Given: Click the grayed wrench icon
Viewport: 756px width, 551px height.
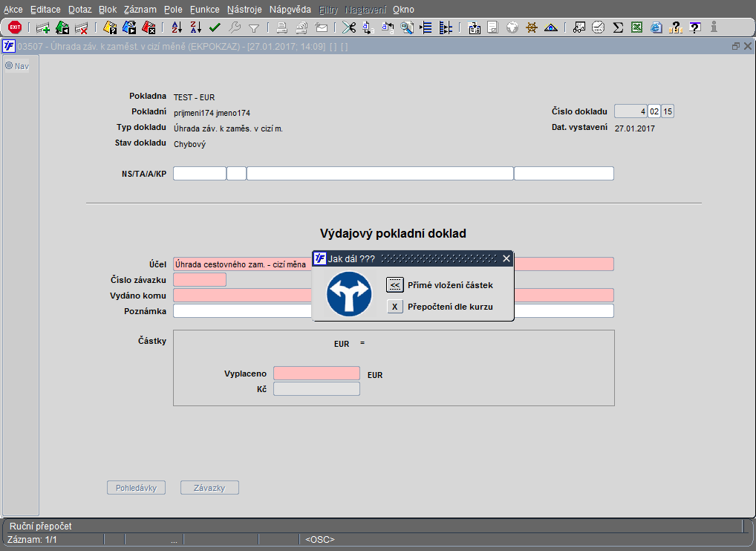Looking at the screenshot, I should click(x=235, y=28).
